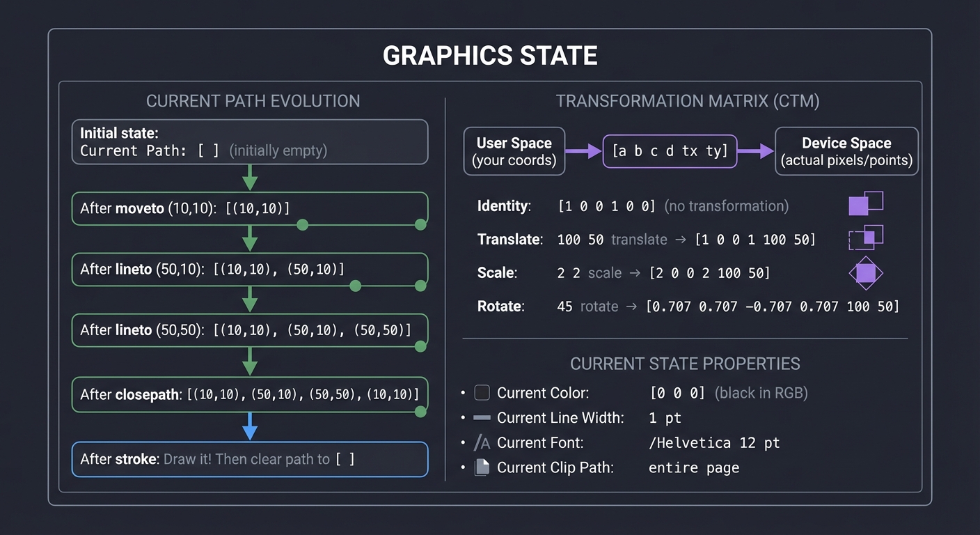The height and width of the screenshot is (535, 980).
Task: Open the User Space box
Action: click(514, 150)
